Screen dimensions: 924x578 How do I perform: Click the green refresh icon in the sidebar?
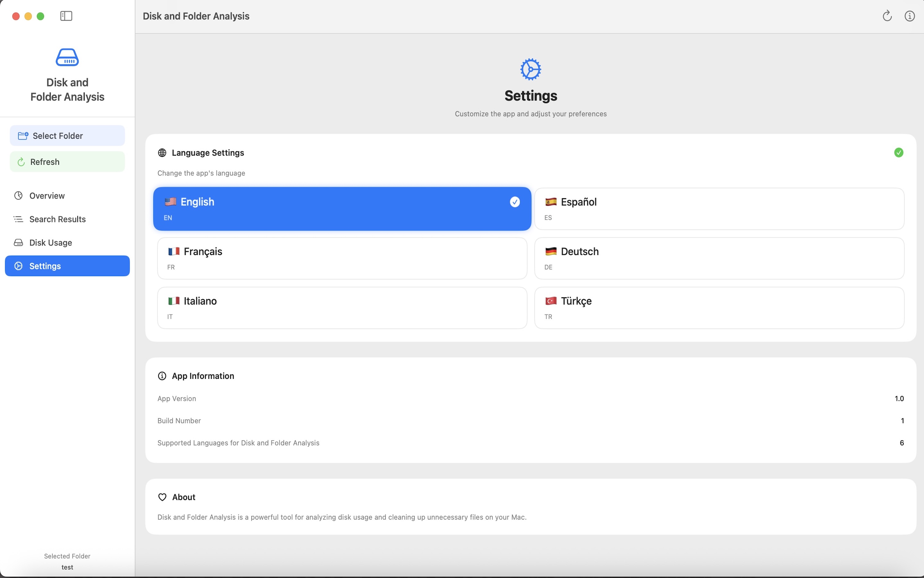point(21,162)
